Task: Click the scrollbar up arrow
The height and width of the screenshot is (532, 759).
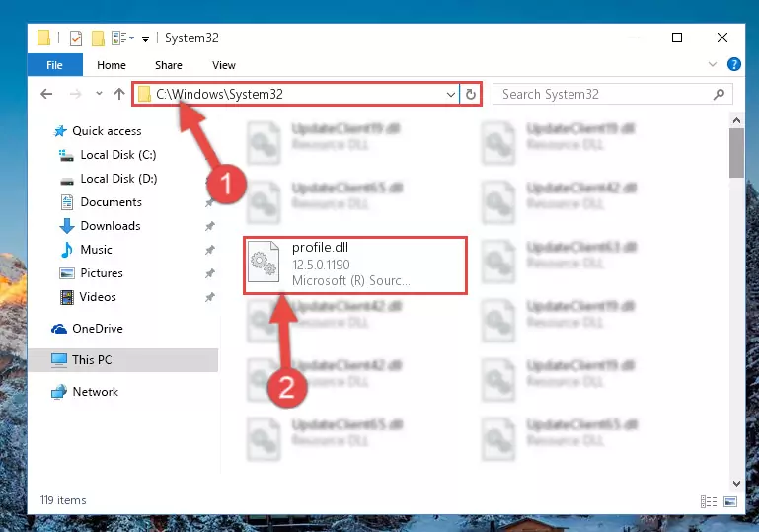Action: click(x=736, y=120)
